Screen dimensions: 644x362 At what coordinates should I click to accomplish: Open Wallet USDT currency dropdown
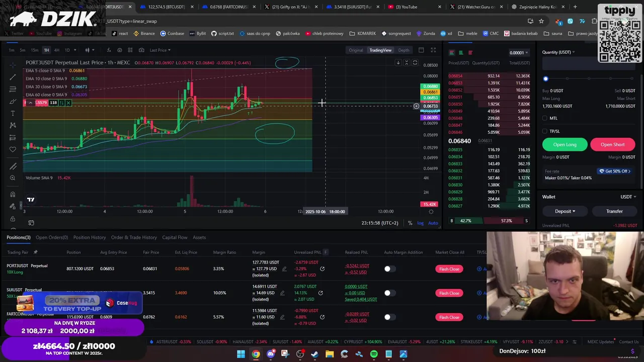pyautogui.click(x=628, y=197)
